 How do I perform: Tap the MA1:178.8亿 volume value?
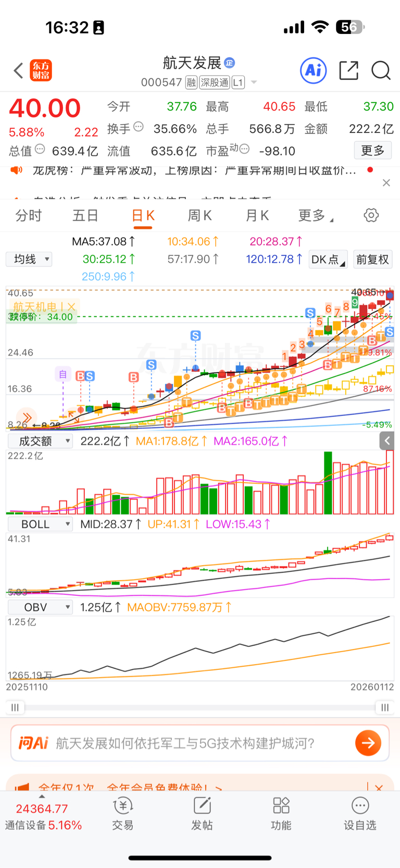point(171,441)
